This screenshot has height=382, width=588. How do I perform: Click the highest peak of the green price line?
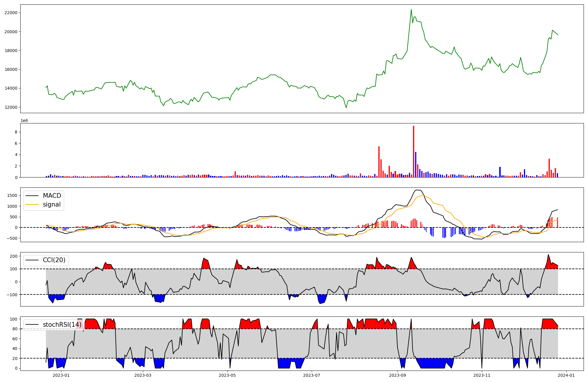[411, 10]
